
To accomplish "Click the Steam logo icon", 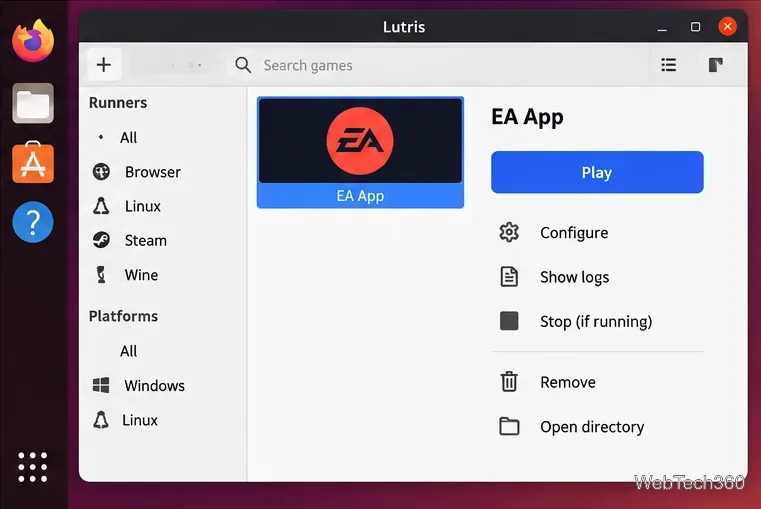I will click(101, 240).
